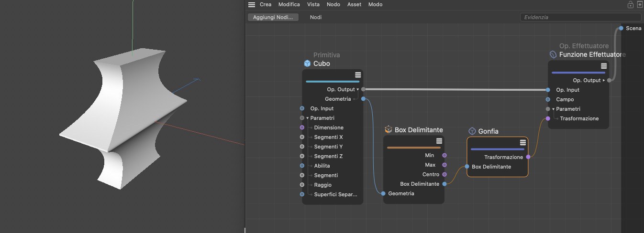Open the Gonfia node's options menu icon
644x233 pixels.
pyautogui.click(x=523, y=143)
